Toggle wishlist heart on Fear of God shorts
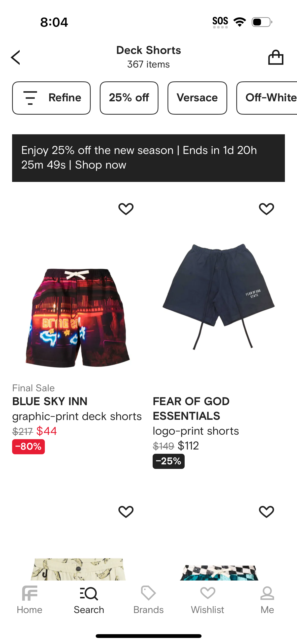Image resolution: width=297 pixels, height=644 pixels. coord(267,209)
